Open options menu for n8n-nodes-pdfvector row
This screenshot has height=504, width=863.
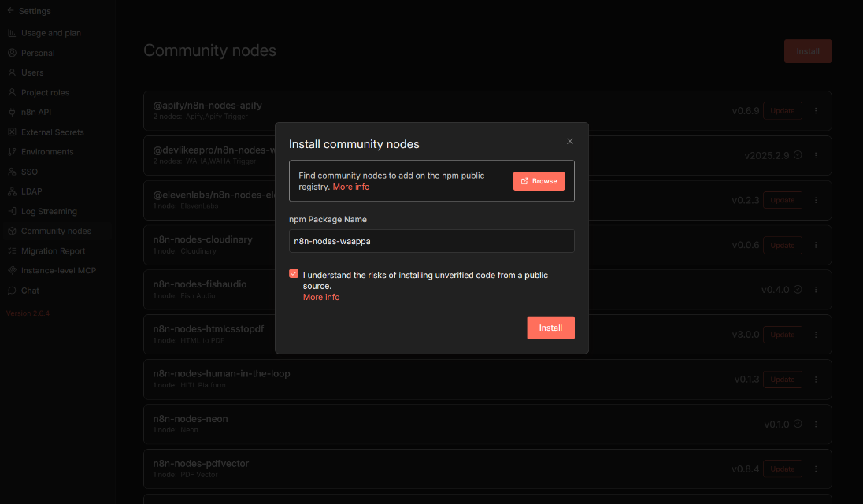[816, 469]
